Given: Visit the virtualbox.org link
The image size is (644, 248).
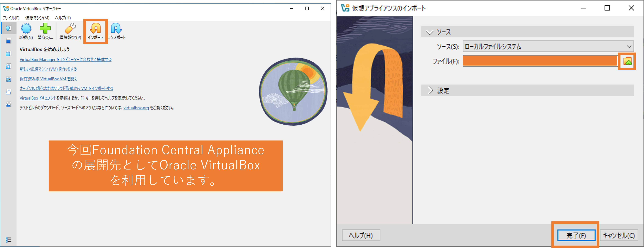Looking at the screenshot, I should [136, 108].
